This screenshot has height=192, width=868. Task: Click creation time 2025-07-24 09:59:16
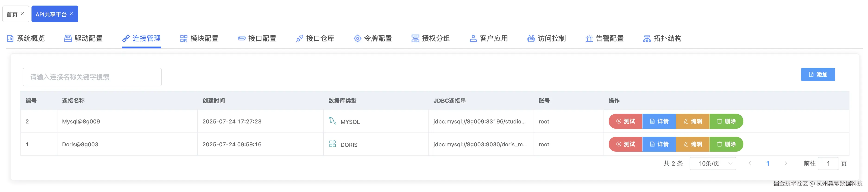coord(232,145)
